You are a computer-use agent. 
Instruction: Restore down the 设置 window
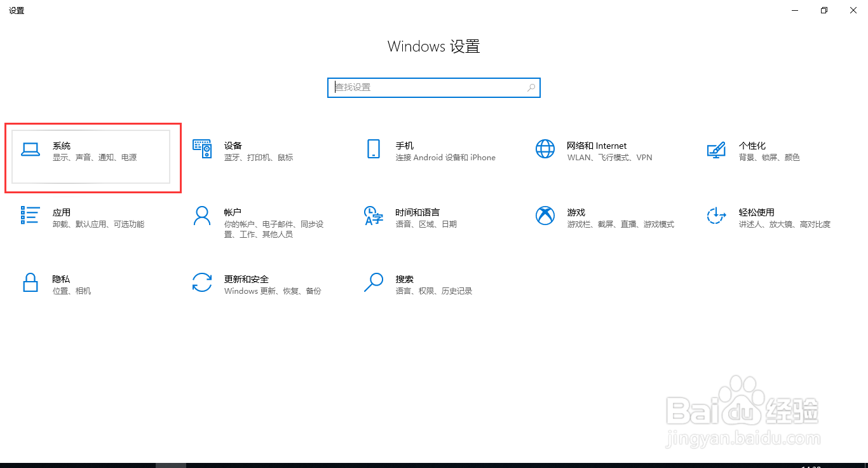(824, 10)
